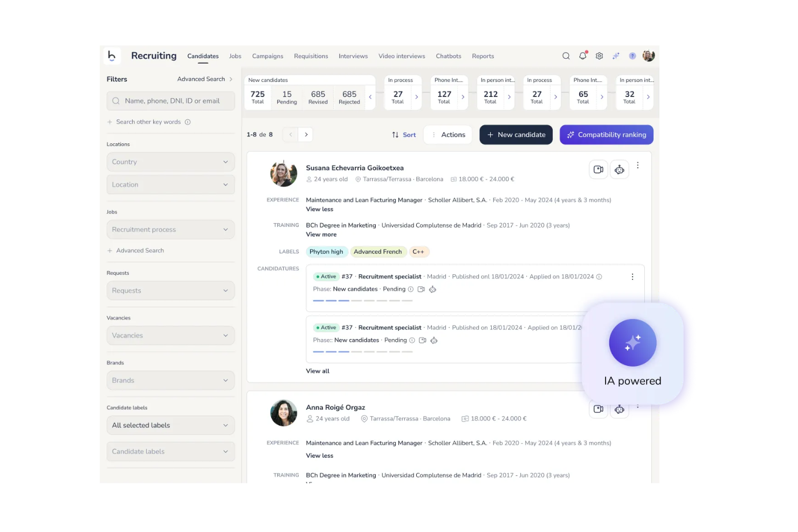Expand Phone Int. card showing 65
Viewport: 798px width, 532px height.
click(x=602, y=97)
